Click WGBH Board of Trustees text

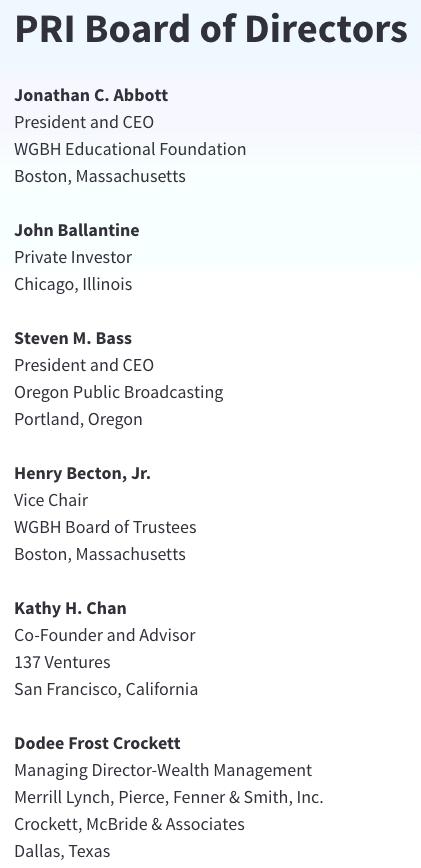point(105,527)
